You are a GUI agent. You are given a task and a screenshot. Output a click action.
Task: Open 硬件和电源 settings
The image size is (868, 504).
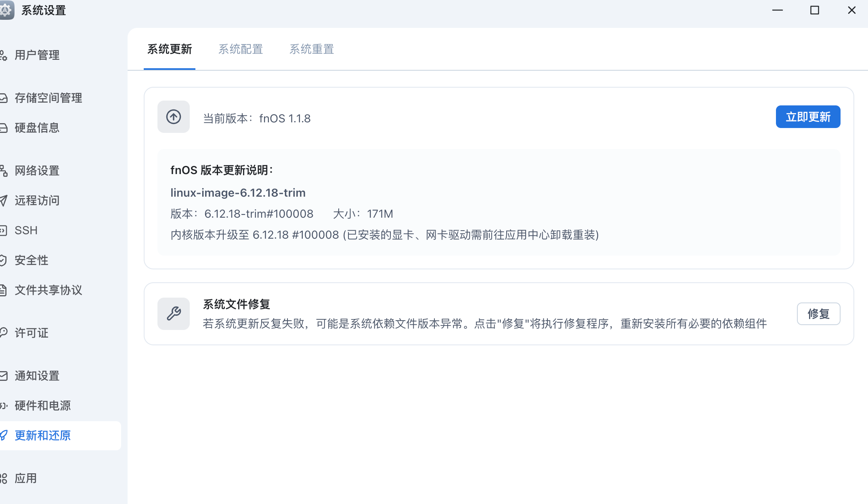[x=43, y=405]
